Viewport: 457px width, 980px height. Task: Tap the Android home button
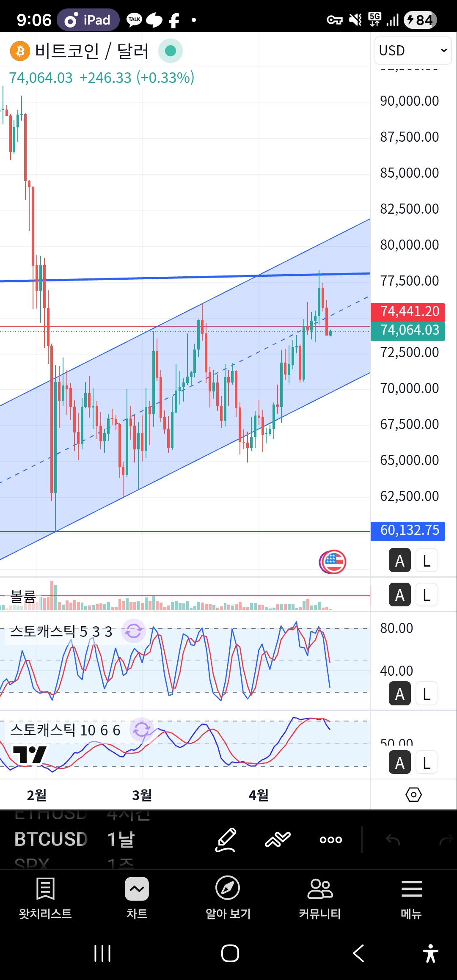point(230,953)
